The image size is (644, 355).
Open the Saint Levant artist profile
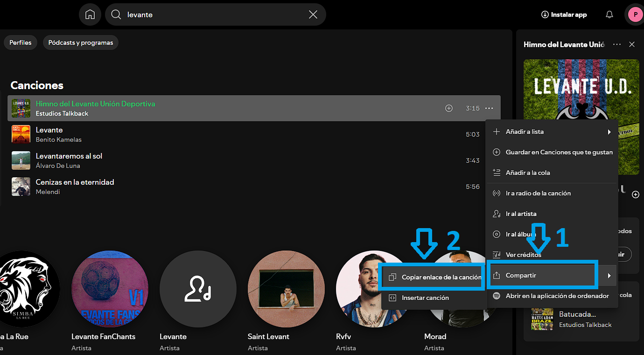click(x=286, y=289)
